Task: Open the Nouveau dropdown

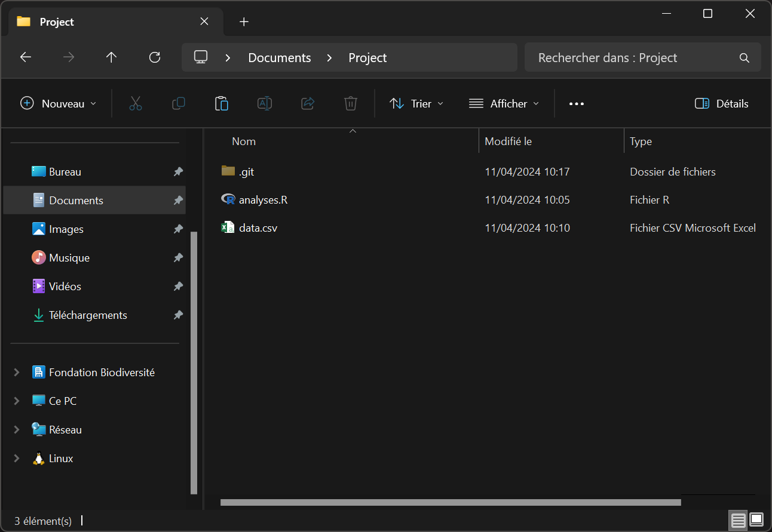Action: (x=59, y=103)
